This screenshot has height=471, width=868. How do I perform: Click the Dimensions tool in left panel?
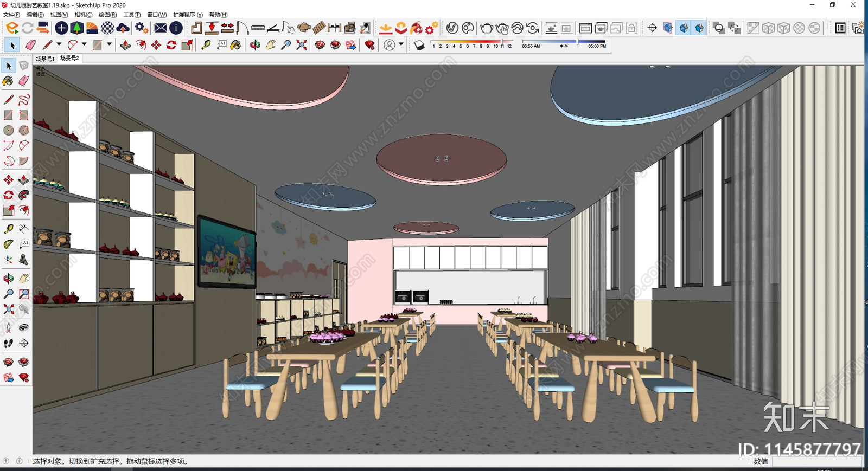23,229
